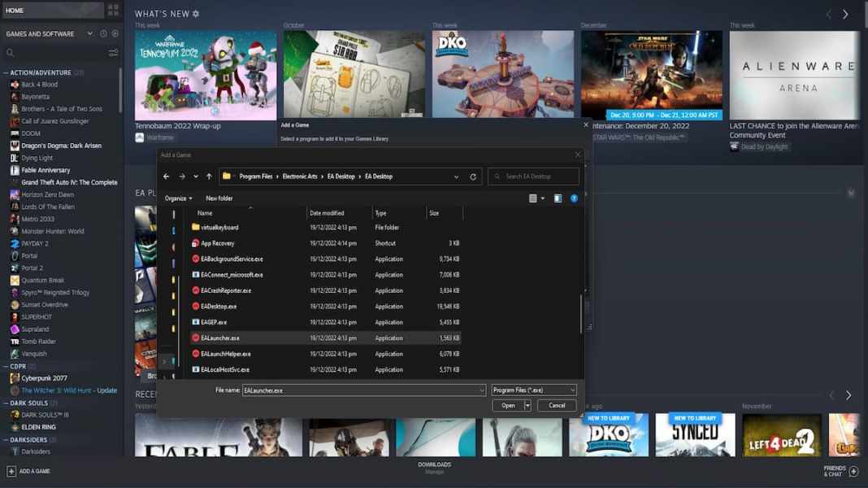Open the Organize menu
868x488 pixels.
pos(177,198)
